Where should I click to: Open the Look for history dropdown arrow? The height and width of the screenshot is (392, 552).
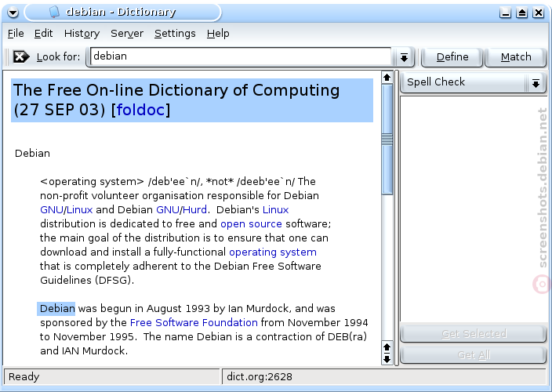point(404,57)
